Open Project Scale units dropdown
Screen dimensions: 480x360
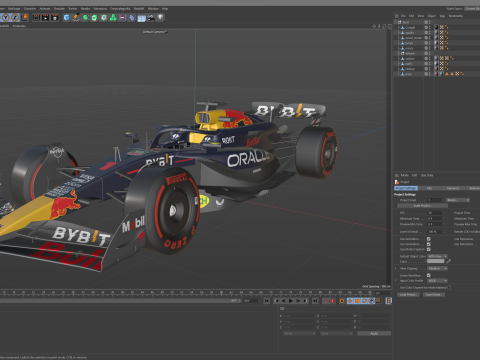point(458,200)
